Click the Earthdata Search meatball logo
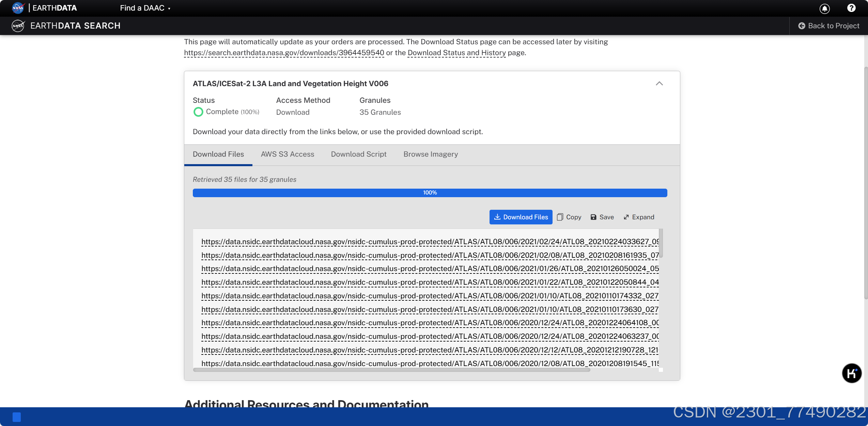Viewport: 868px width, 426px height. (18, 26)
